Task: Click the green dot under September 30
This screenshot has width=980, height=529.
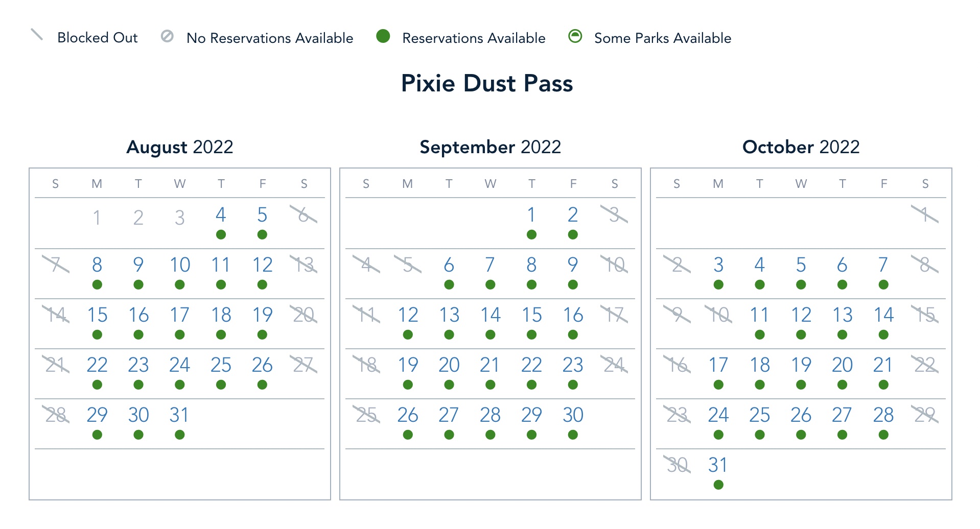Action: click(x=573, y=435)
